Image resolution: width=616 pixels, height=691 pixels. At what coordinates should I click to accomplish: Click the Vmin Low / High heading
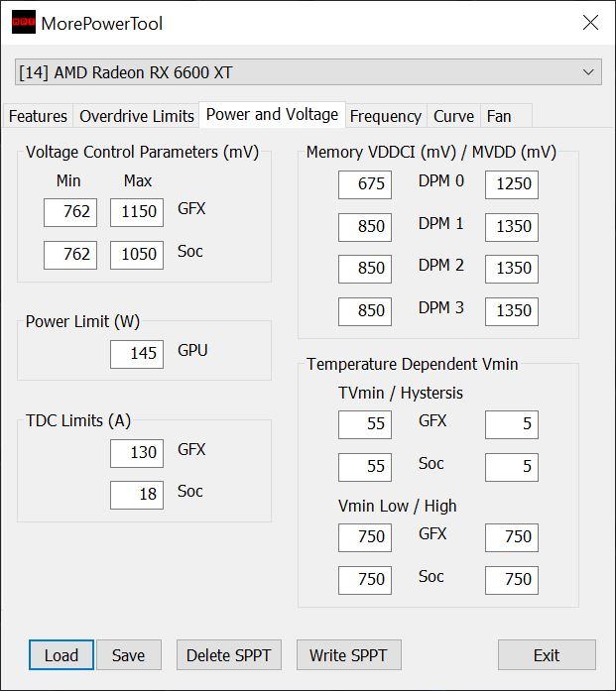pos(398,506)
